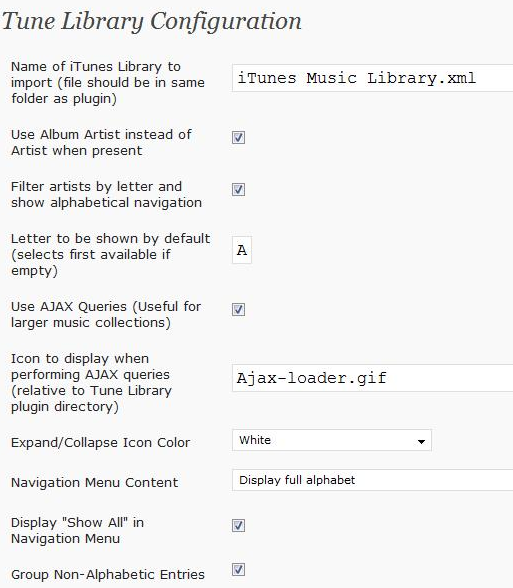
Task: Disable the Use AJAX Queries checkbox
Action: [238, 309]
